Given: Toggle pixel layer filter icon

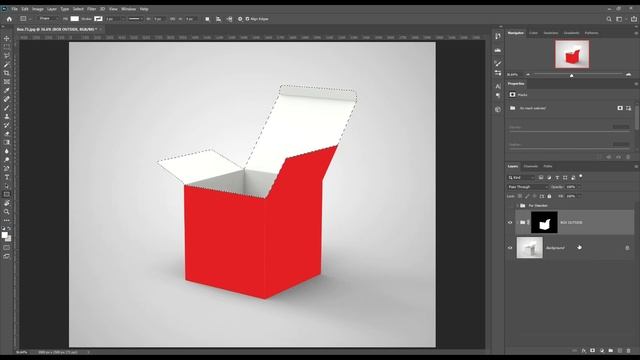Looking at the screenshot, I should 541,178.
